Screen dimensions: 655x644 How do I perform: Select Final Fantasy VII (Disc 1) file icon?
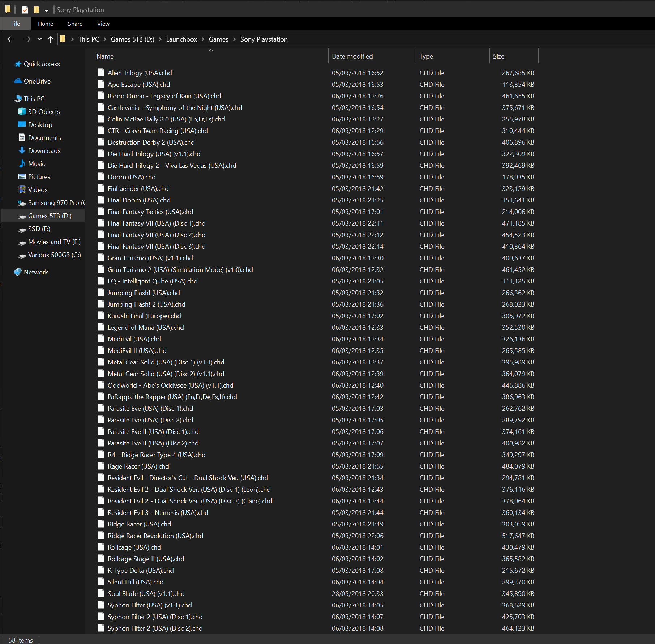(101, 223)
